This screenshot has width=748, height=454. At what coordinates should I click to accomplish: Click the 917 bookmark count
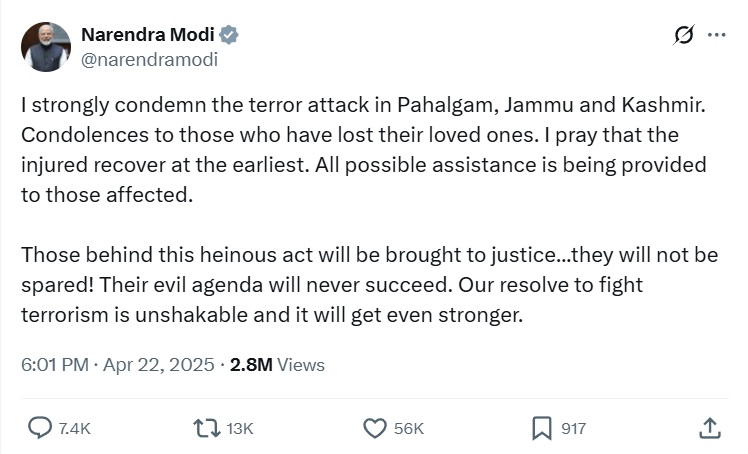point(573,428)
